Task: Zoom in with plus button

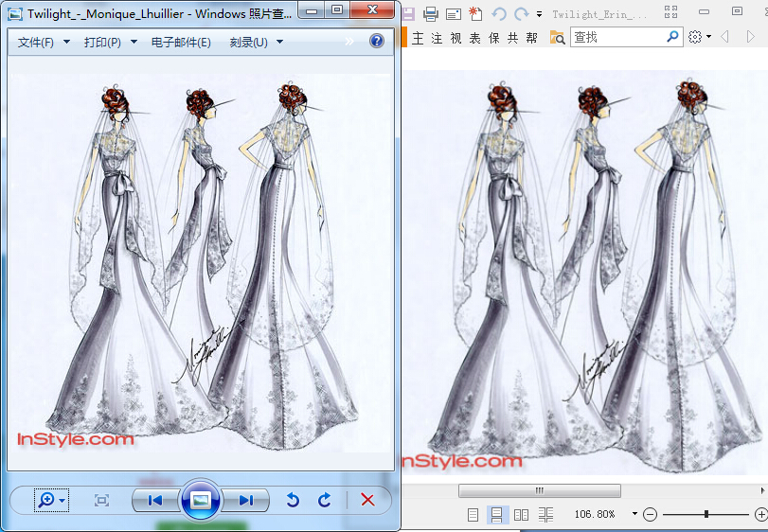Action: [x=761, y=514]
